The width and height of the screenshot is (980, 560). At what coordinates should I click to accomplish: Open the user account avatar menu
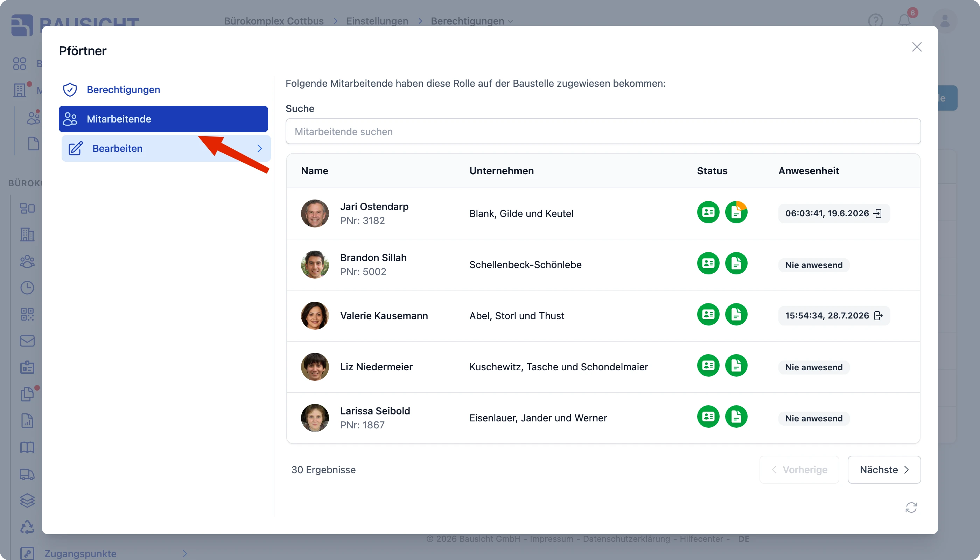tap(945, 21)
